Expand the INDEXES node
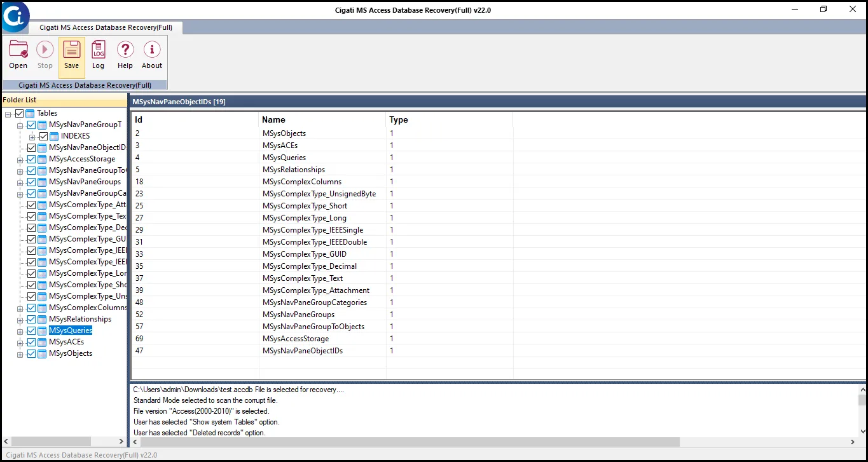This screenshot has width=868, height=462. click(32, 137)
